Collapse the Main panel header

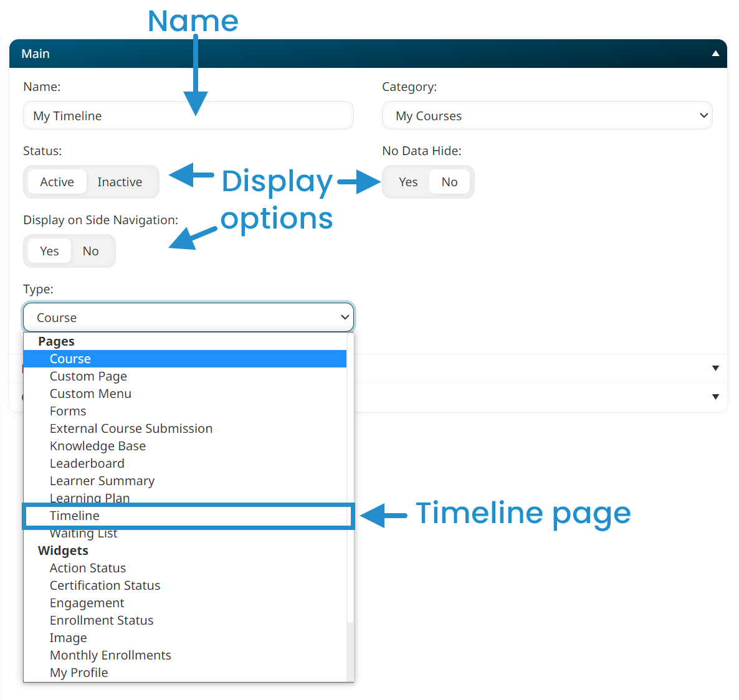point(715,54)
